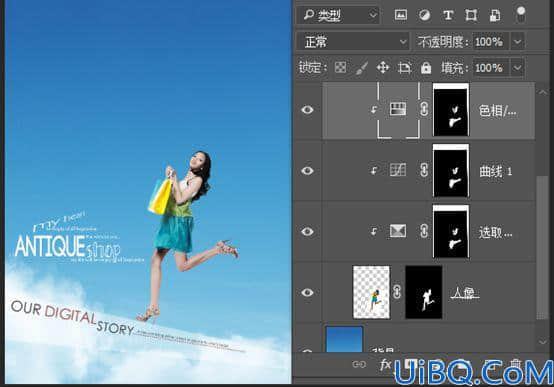This screenshot has width=554, height=387.
Task: Expand the fill slider arrow
Action: [518, 68]
